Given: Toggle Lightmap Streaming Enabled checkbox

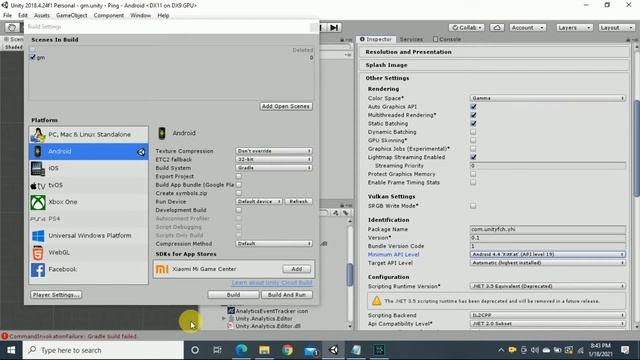Looking at the screenshot, I should point(473,157).
